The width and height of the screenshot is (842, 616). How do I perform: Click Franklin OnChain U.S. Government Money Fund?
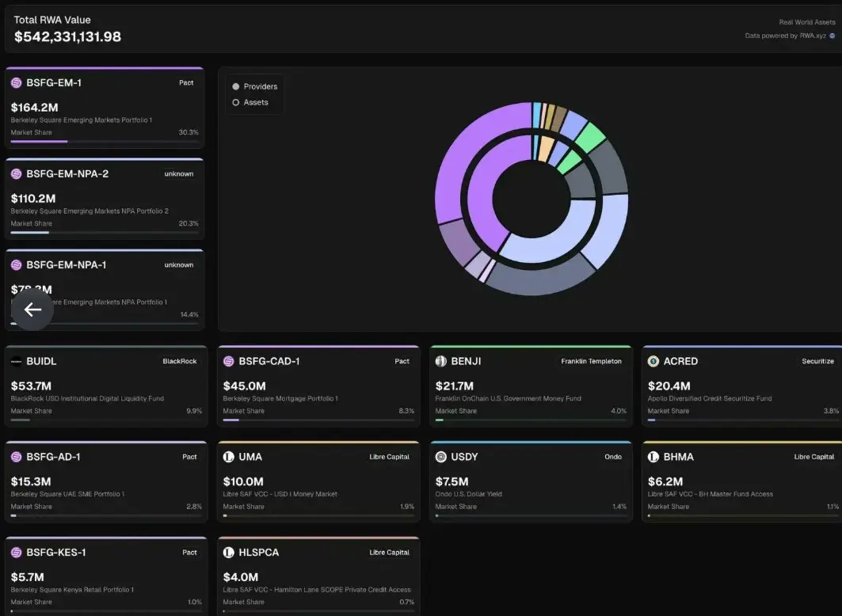pos(508,399)
